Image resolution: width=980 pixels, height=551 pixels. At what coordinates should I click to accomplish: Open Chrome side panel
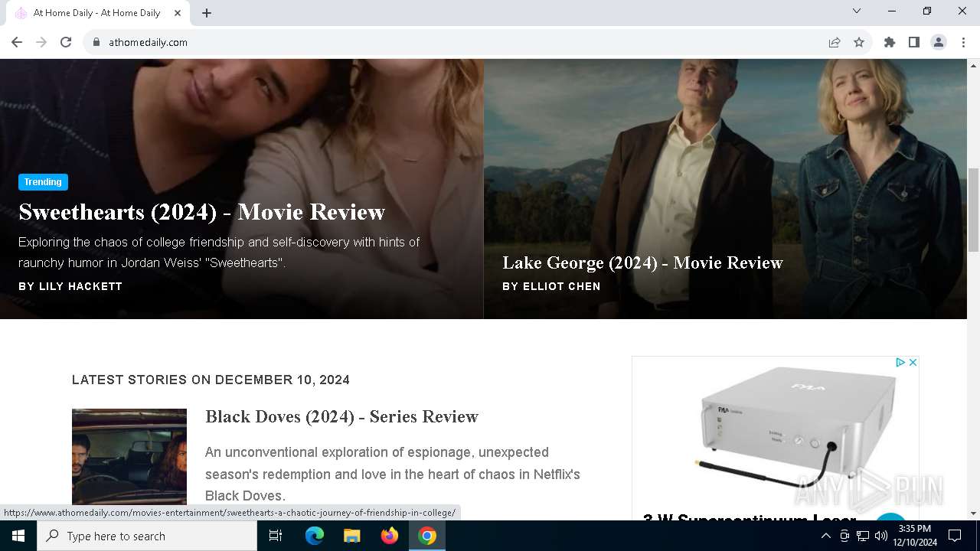[x=914, y=42]
